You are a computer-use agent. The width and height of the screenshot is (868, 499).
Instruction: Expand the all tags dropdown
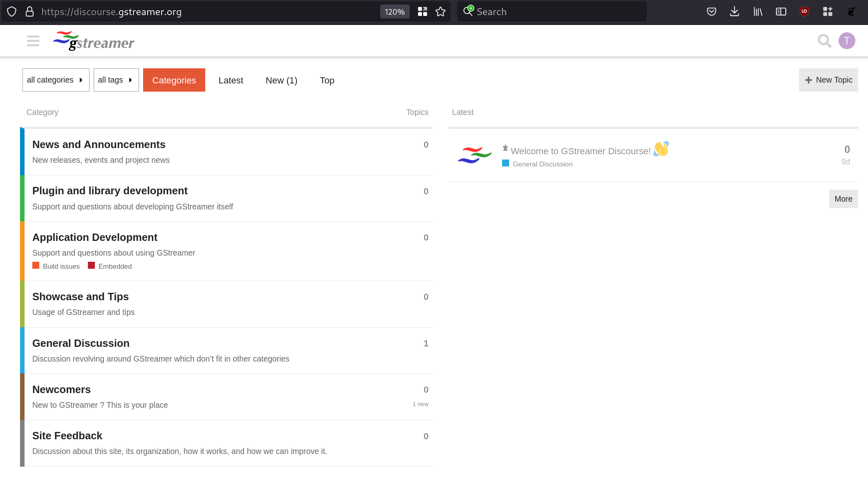point(116,80)
